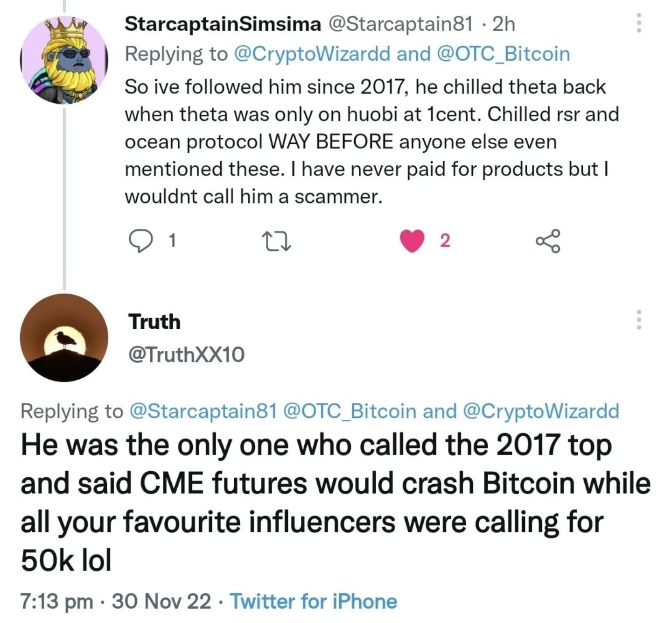Click the @CryptoWizardd mention in first reply
The width and height of the screenshot is (672, 623).
311,54
